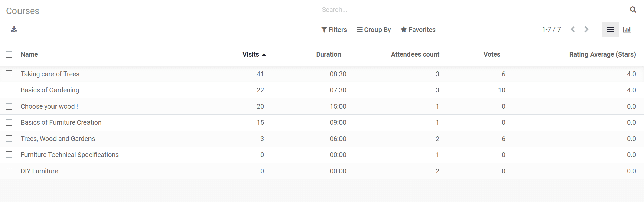This screenshot has width=644, height=202.
Task: Open the Filters dropdown
Action: pyautogui.click(x=334, y=30)
